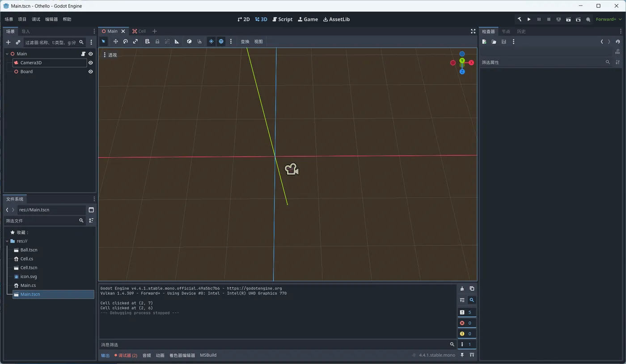Screen dimensions: 626x364
Task: Clear the output log with the broom icon
Action: (462, 289)
